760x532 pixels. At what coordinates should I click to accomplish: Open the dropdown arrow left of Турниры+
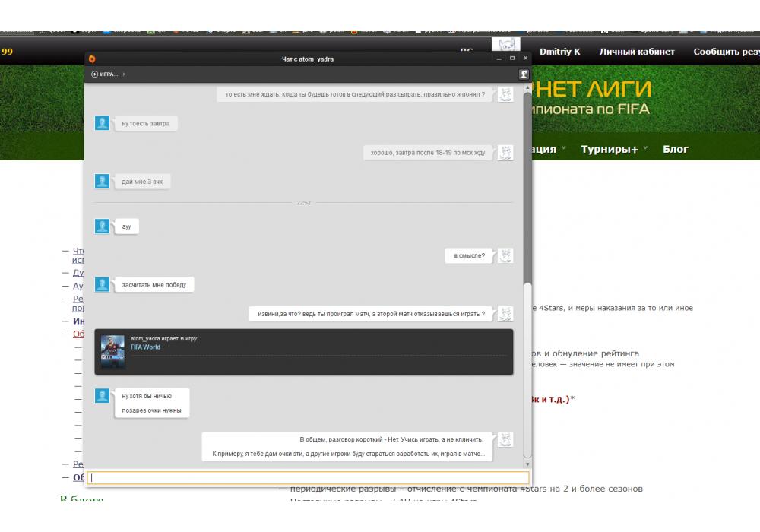tap(564, 149)
